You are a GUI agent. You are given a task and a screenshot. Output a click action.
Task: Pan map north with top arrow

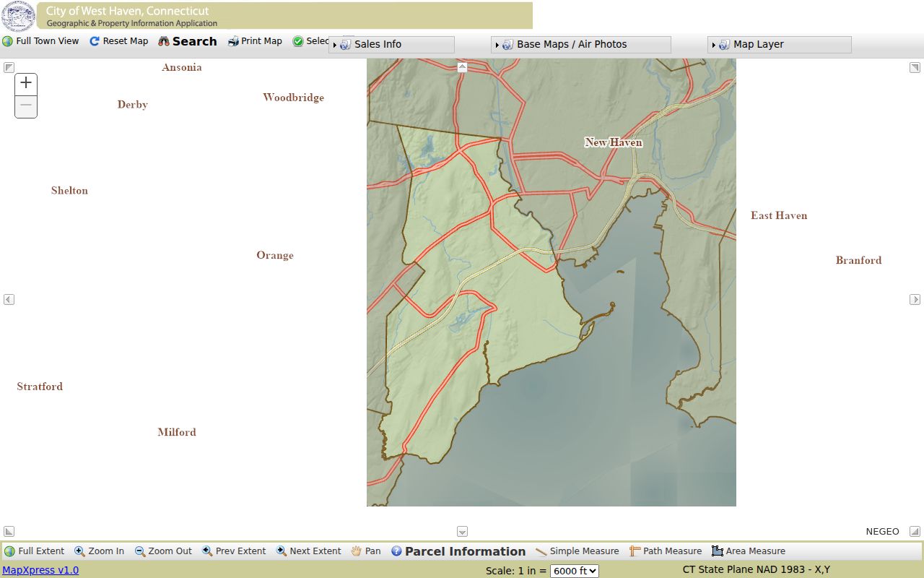coord(462,67)
